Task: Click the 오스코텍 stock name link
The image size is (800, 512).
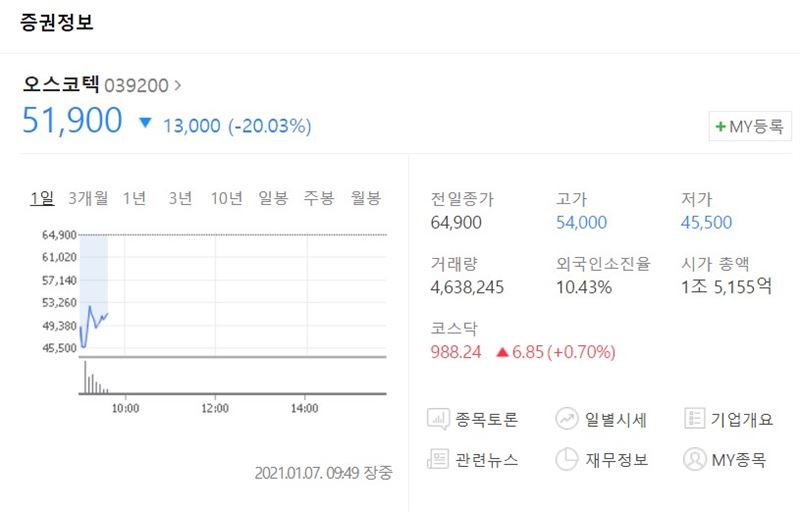Action: pos(61,84)
